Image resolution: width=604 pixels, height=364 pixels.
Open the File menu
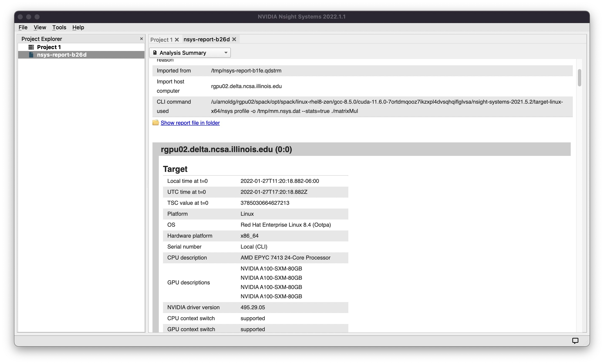click(x=23, y=27)
